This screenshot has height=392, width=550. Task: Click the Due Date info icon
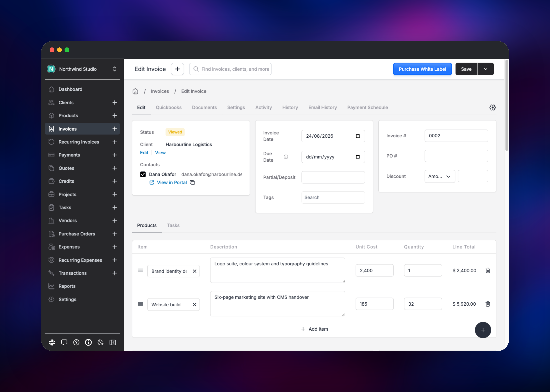coord(286,157)
